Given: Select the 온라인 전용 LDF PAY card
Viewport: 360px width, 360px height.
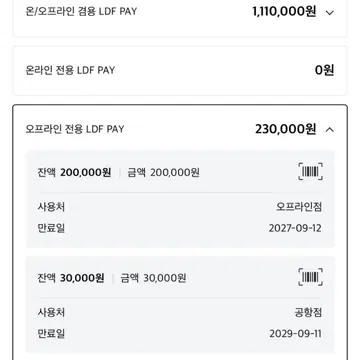Looking at the screenshot, I should pyautogui.click(x=180, y=70).
